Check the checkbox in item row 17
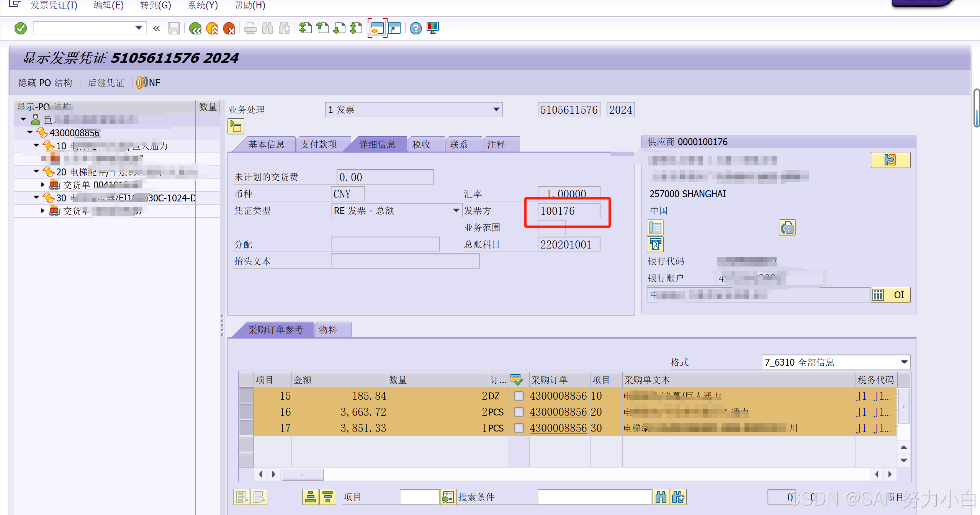The width and height of the screenshot is (980, 515). pyautogui.click(x=519, y=428)
